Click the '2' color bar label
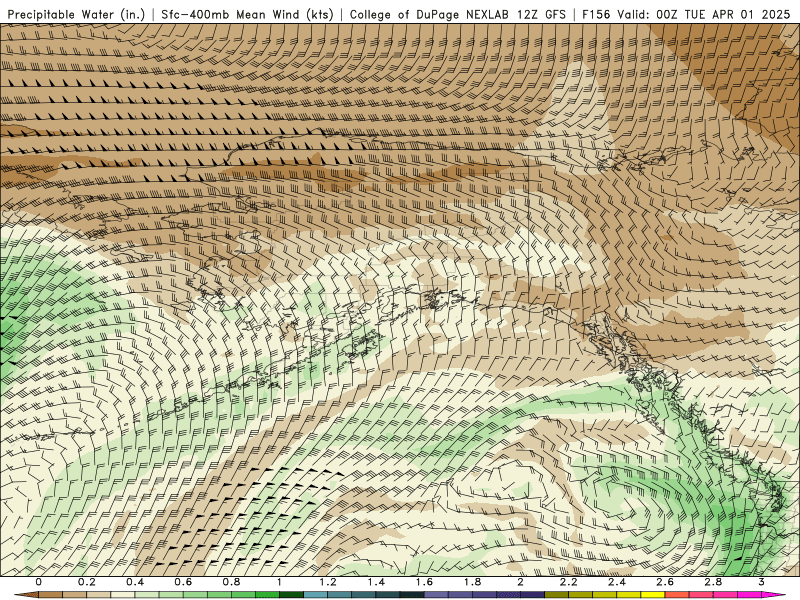800x600 pixels. tap(520, 582)
